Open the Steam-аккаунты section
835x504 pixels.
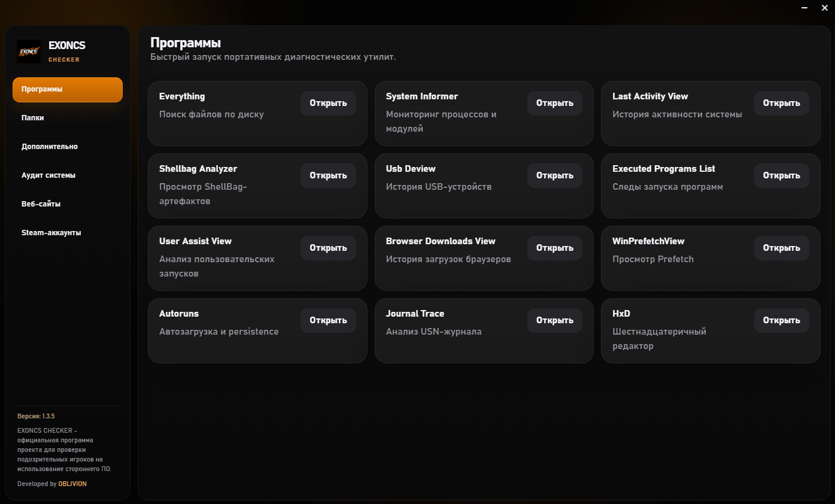(68, 233)
